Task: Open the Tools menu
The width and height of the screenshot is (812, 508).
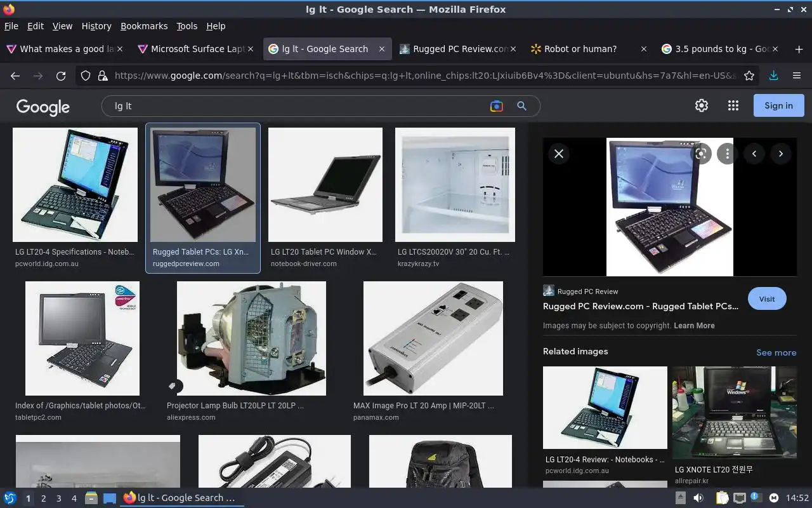Action: tap(187, 26)
